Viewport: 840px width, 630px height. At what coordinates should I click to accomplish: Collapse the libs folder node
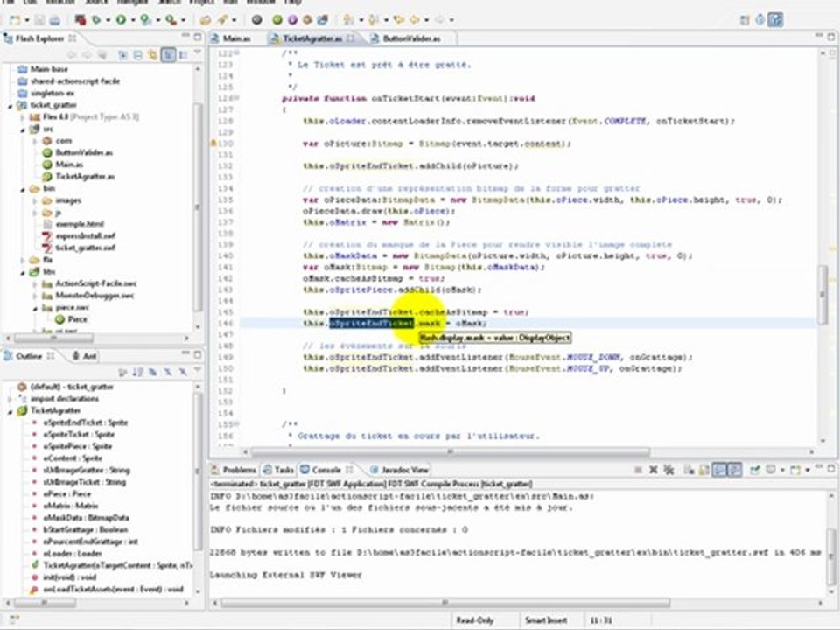point(23,271)
